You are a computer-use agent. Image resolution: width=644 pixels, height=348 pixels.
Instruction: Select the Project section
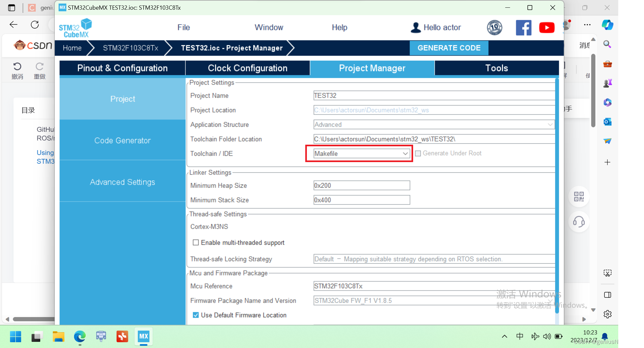pyautogui.click(x=122, y=99)
